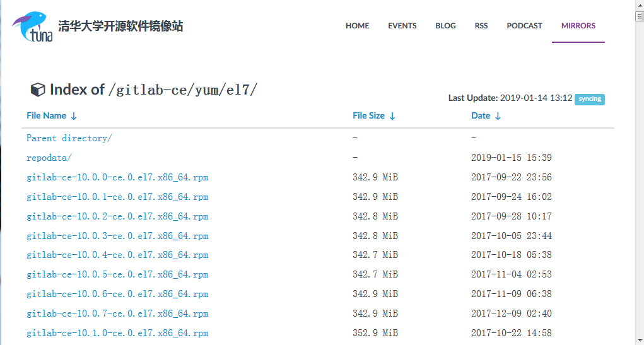Download gitlab-ce-10.0.3-ce.0.el7.x86_64.rpm
Screen dimensions: 644x345
[x=117, y=236]
